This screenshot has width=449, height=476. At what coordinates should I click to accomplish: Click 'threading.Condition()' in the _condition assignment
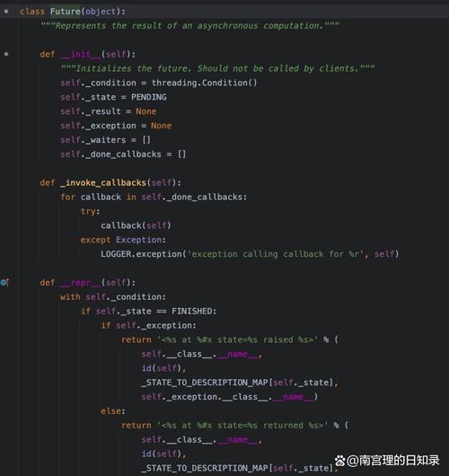(x=205, y=83)
